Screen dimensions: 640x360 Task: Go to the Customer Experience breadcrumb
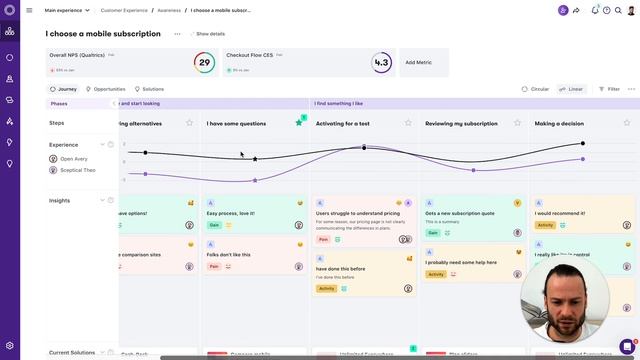(x=124, y=10)
